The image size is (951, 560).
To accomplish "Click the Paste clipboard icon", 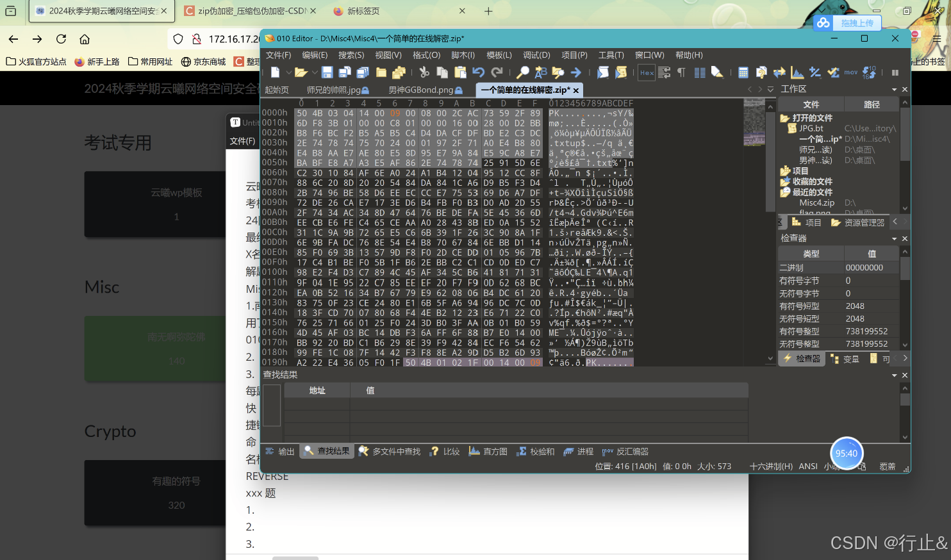I will (460, 72).
